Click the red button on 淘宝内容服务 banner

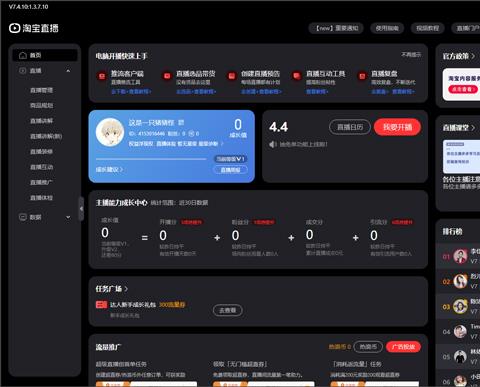coord(463,89)
